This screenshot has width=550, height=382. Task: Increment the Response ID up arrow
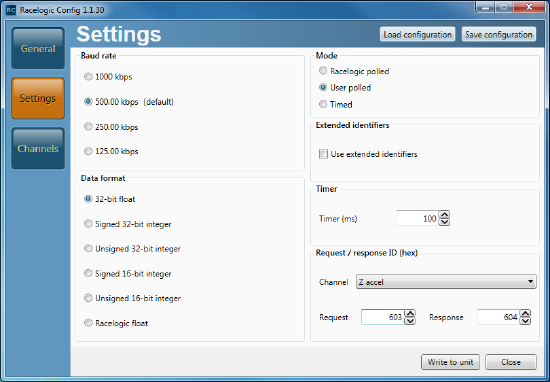pyautogui.click(x=525, y=313)
